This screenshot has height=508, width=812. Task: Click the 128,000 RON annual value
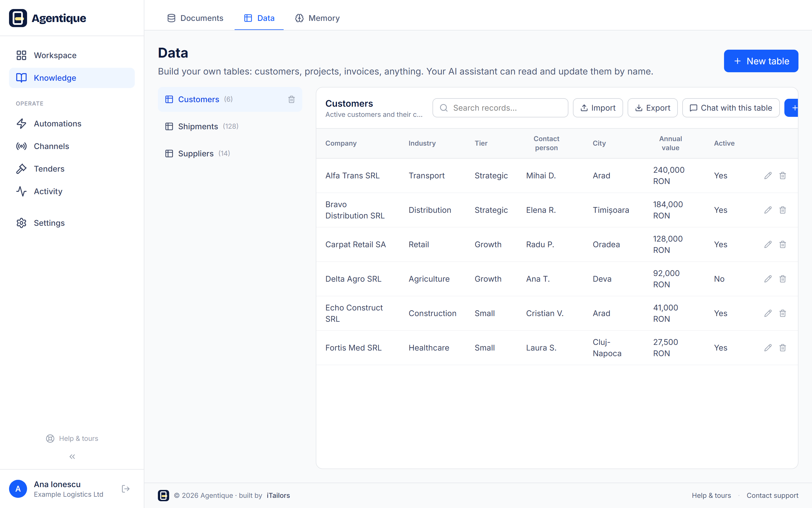(668, 245)
